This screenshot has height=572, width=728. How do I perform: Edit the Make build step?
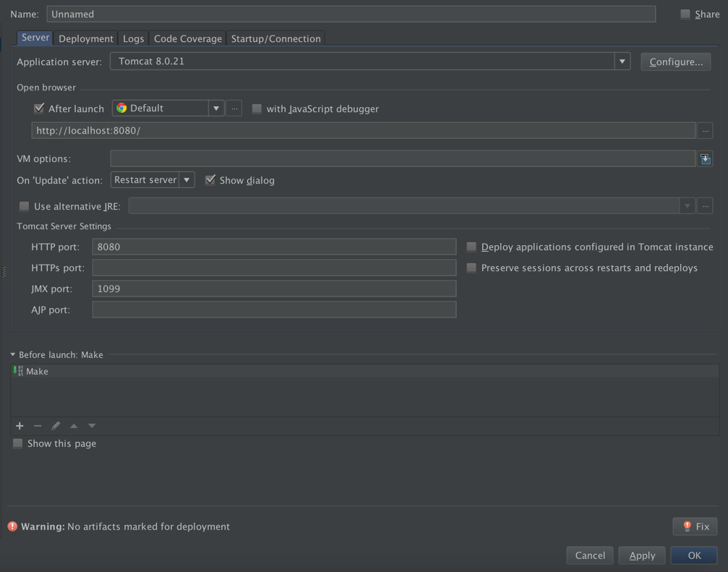click(x=56, y=426)
